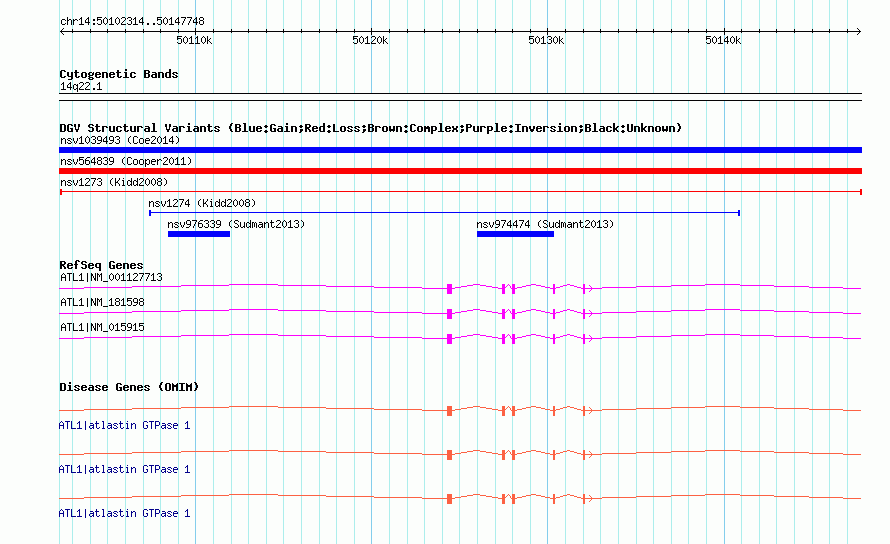Open the nsv564839 (Cooper2011) label
The image size is (890, 544).
click(126, 161)
